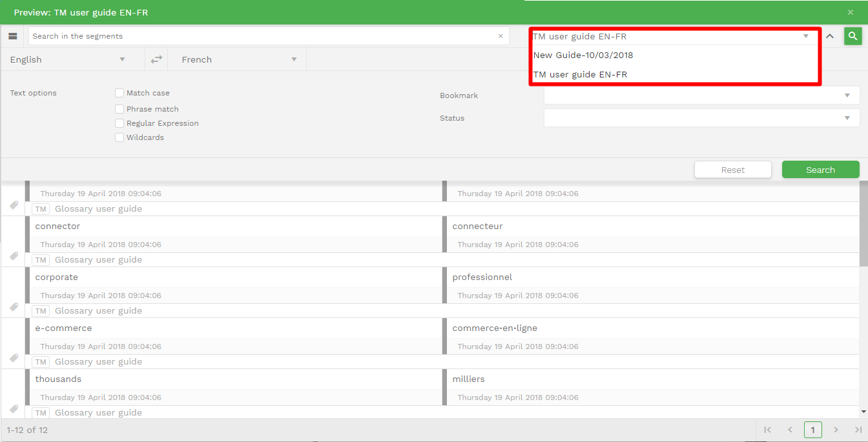Click the hamburger menu icon beside search
This screenshot has width=868, height=442.
tap(13, 36)
